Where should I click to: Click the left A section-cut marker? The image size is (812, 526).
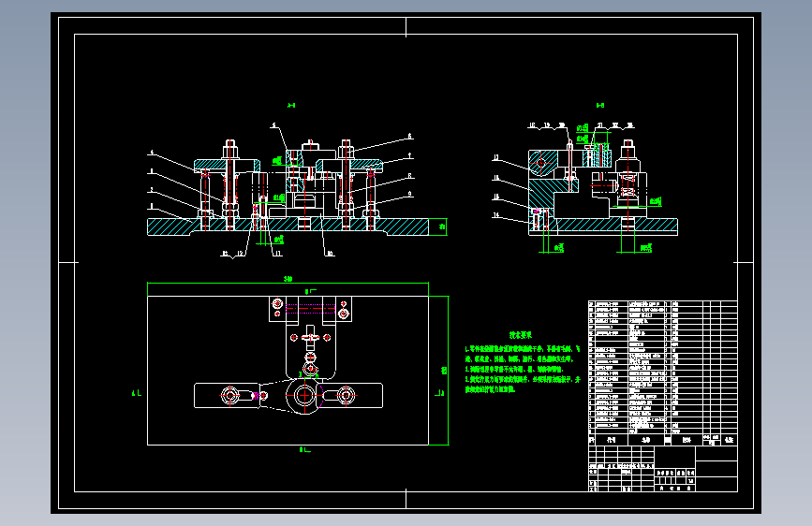point(137,393)
